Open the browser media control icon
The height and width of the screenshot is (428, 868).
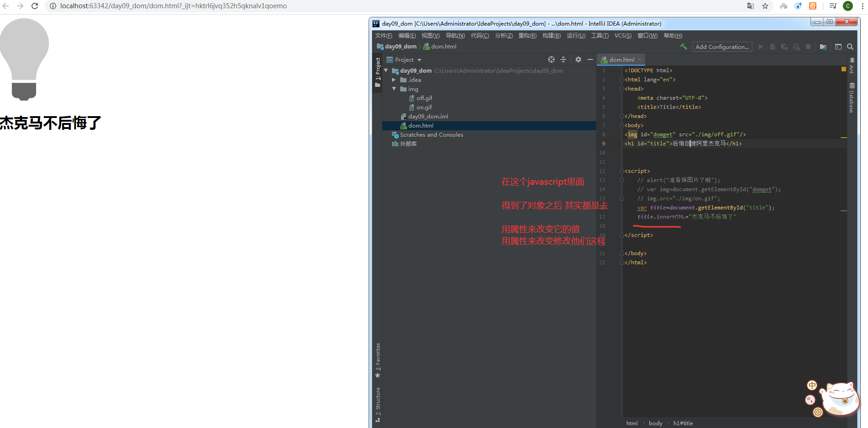[x=833, y=6]
